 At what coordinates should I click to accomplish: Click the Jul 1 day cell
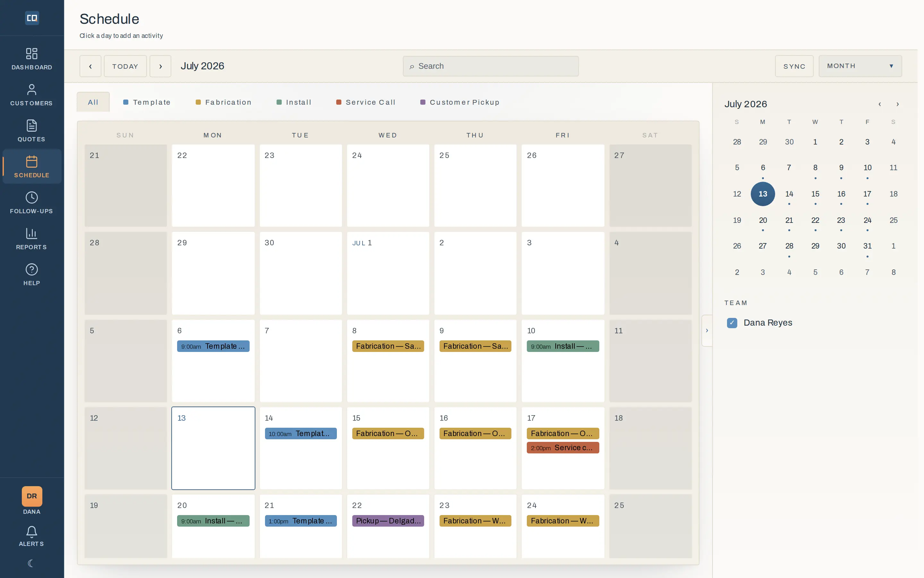388,273
